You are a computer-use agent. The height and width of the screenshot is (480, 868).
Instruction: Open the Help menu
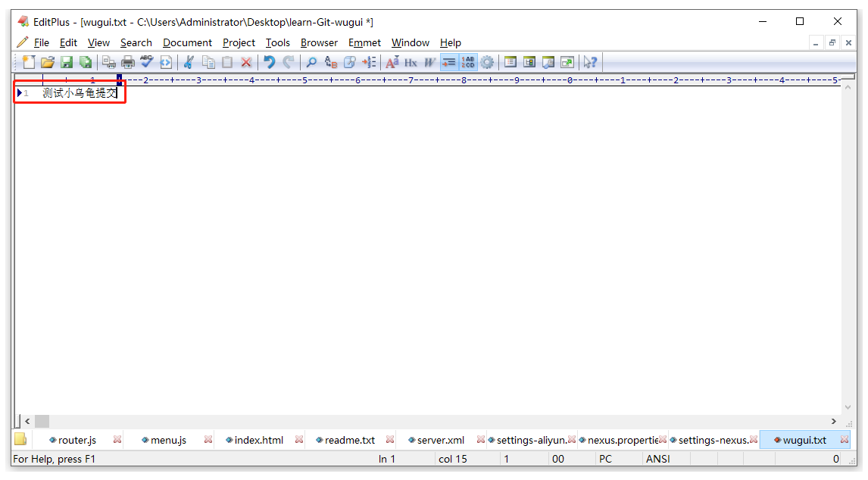pos(450,42)
